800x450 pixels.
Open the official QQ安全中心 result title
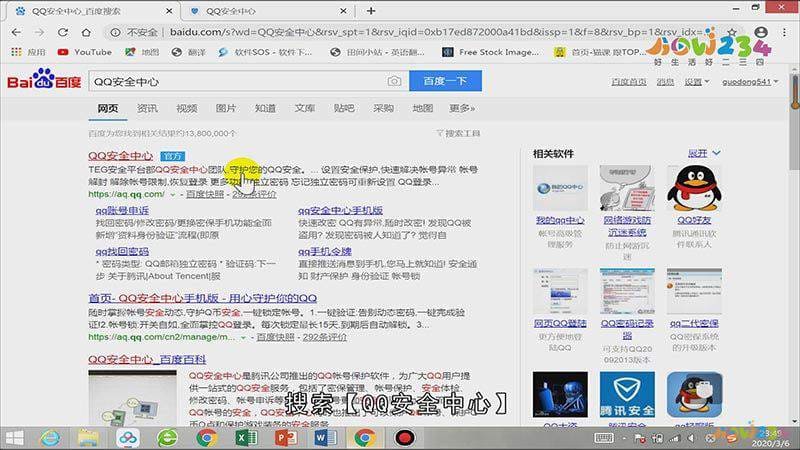pyautogui.click(x=120, y=156)
